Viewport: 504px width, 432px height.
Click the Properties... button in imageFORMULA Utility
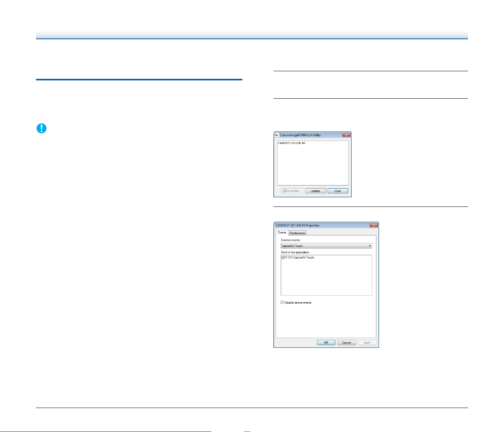(293, 191)
